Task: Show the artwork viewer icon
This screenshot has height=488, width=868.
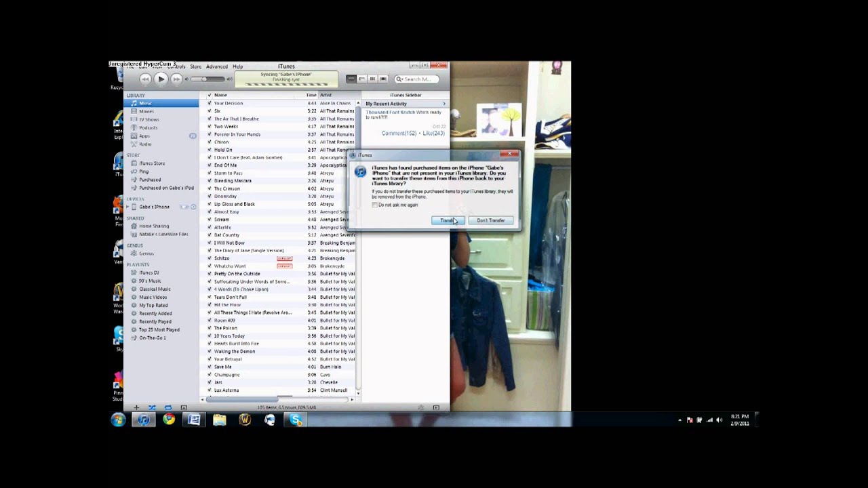Action: click(183, 407)
